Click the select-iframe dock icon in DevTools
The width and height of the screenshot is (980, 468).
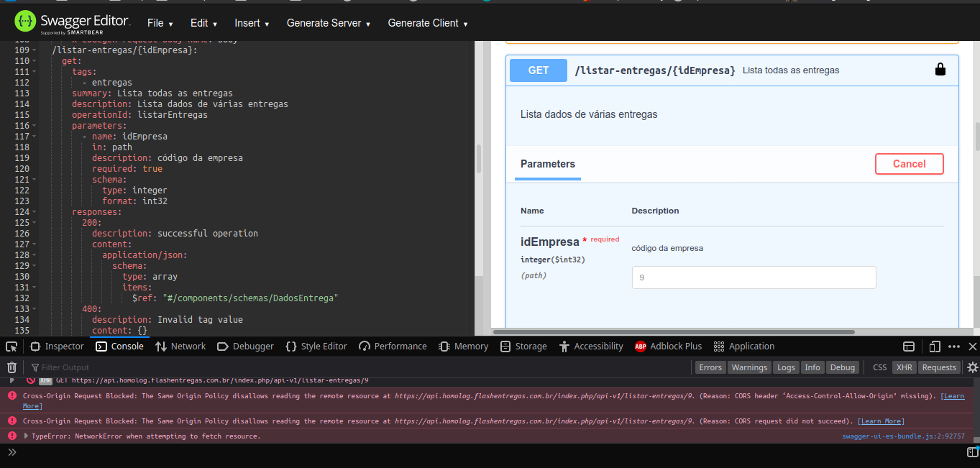point(909,346)
